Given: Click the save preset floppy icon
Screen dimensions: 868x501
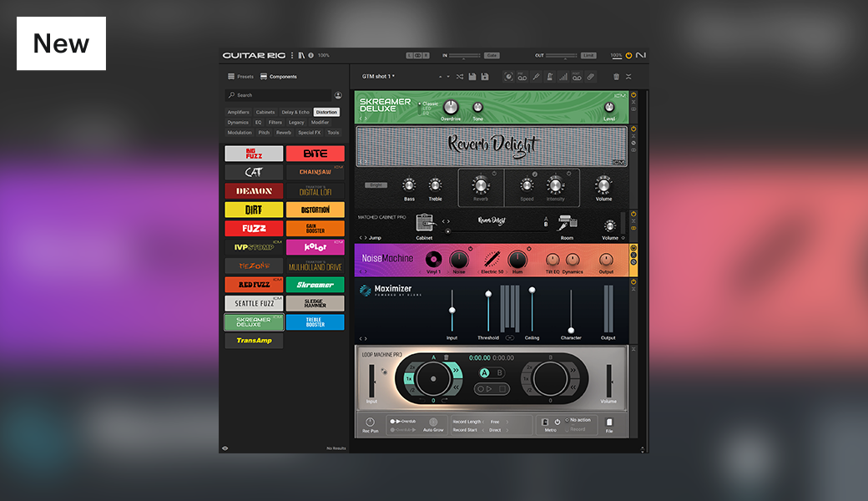Looking at the screenshot, I should (x=472, y=77).
